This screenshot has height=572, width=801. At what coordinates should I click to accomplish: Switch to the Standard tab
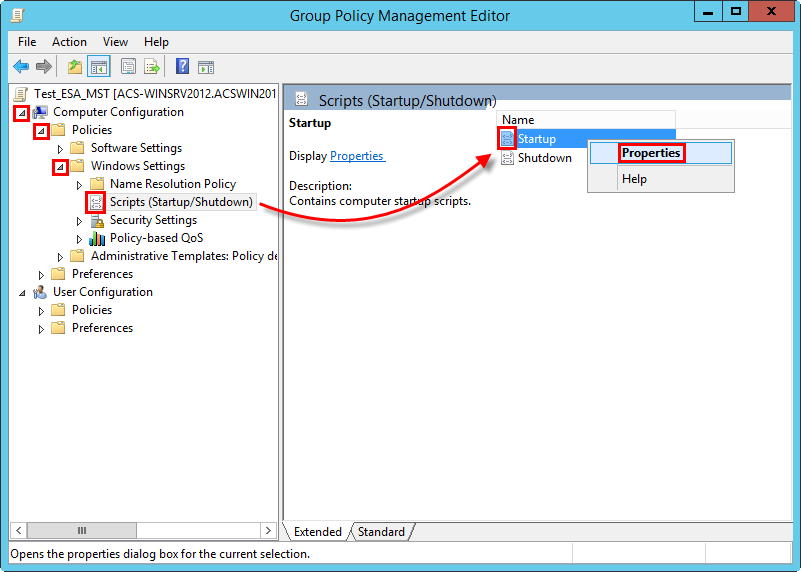pyautogui.click(x=381, y=532)
